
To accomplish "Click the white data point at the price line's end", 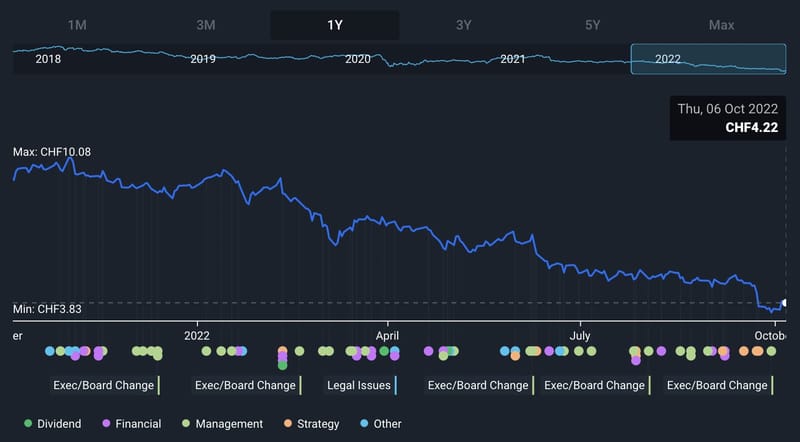I will (x=785, y=303).
